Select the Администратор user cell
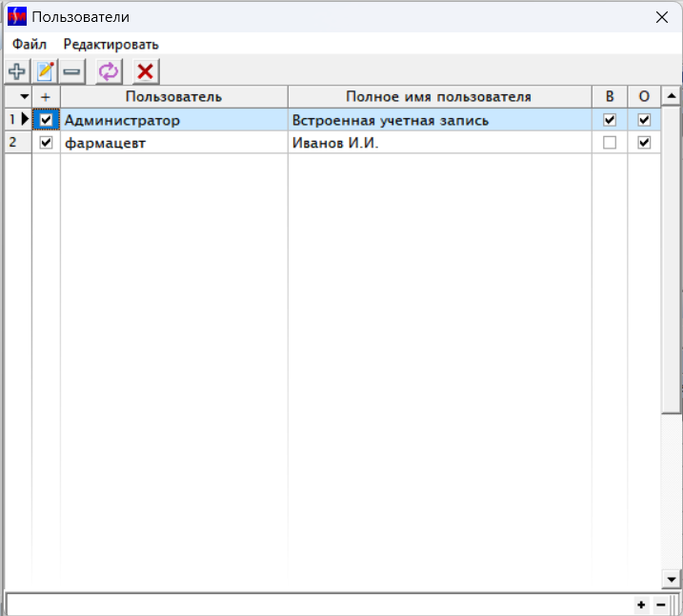 tap(173, 120)
